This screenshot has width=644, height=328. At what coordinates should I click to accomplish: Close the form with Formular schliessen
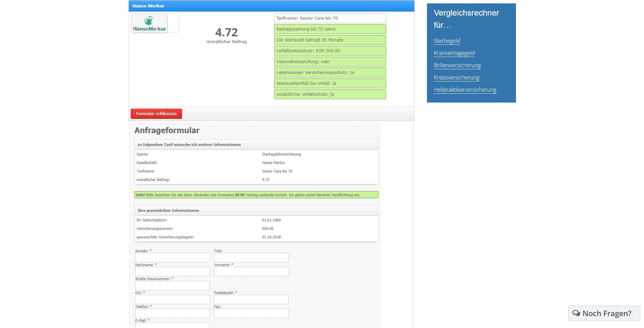click(x=156, y=114)
